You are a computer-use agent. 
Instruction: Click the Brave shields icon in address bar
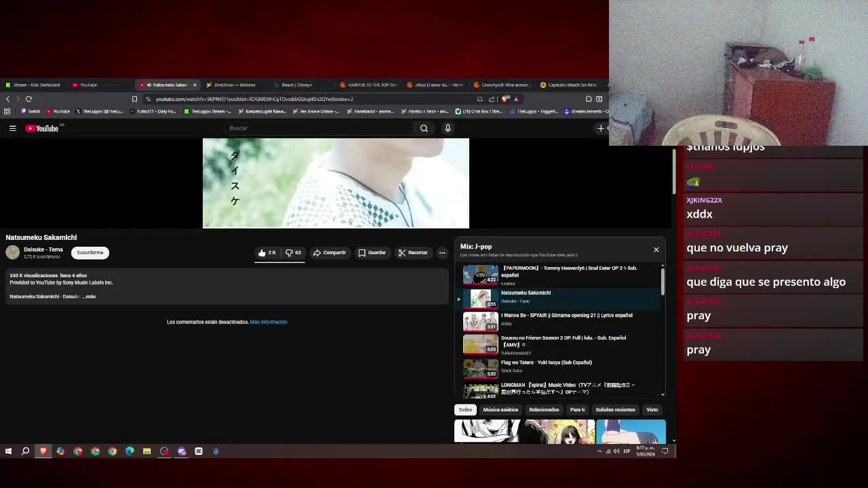pyautogui.click(x=505, y=99)
